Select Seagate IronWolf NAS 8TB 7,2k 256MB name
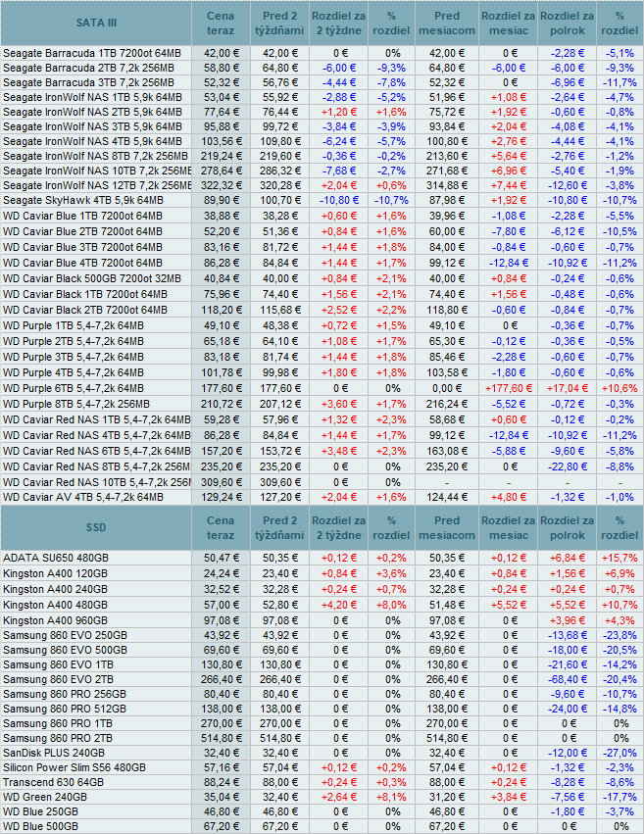 point(95,157)
